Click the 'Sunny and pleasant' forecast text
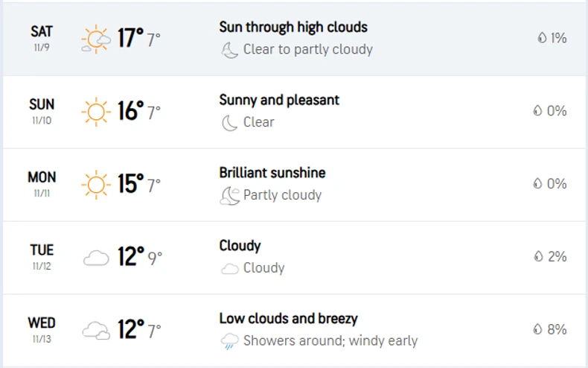 coord(279,100)
